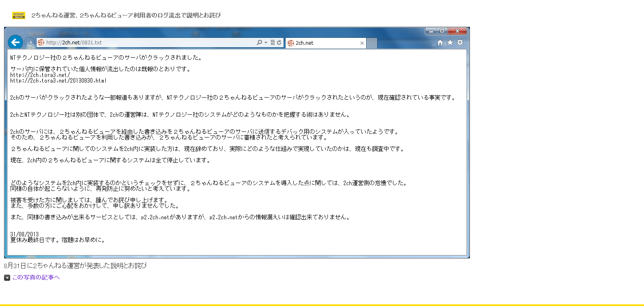Open the tools gear menu
The height and width of the screenshot is (306, 644).
460,42
